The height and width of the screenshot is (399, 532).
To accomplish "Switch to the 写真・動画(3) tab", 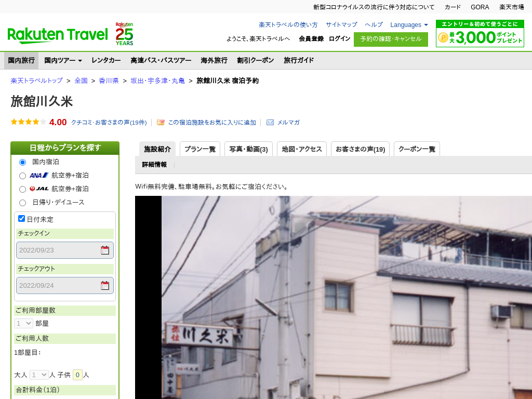I will click(249, 149).
